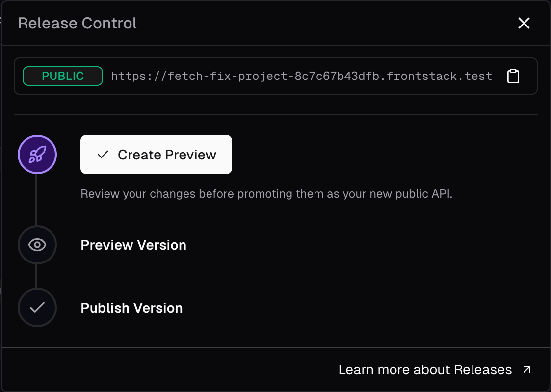Click the 'Review your changes' description text
This screenshot has height=392, width=551.
pos(266,194)
